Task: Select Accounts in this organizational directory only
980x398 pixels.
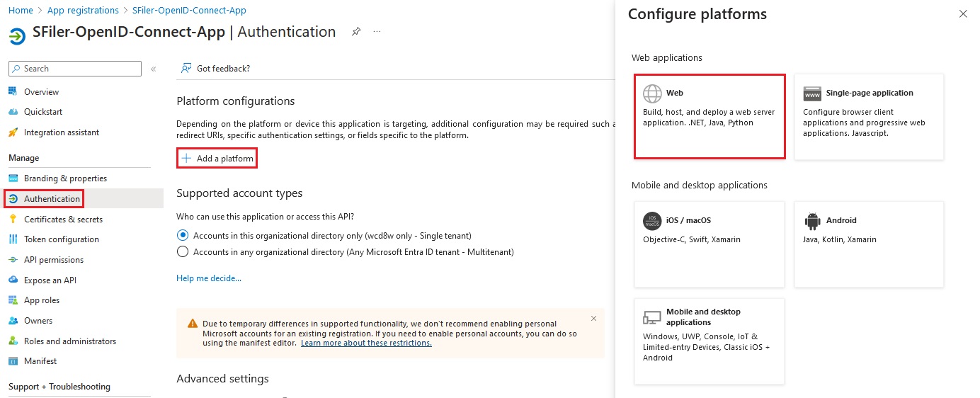Action: point(183,235)
